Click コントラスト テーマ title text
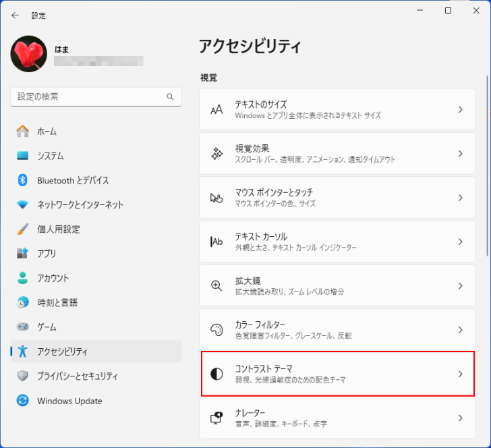 click(264, 369)
